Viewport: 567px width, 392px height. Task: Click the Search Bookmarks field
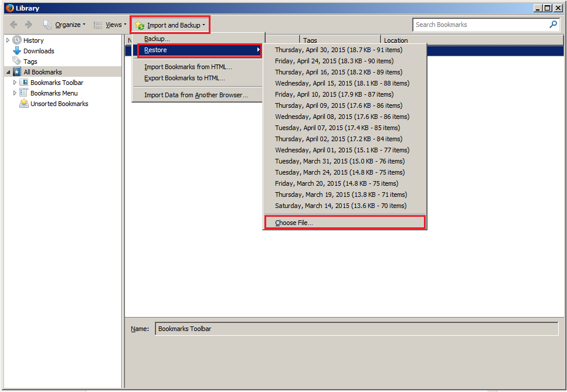481,25
